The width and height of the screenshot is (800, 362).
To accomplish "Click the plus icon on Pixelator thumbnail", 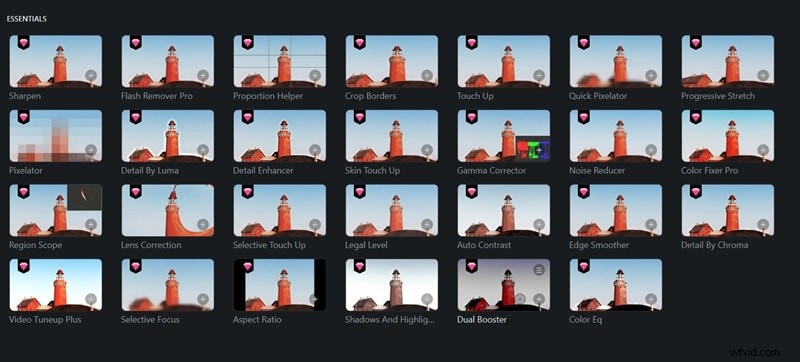I will [x=91, y=150].
